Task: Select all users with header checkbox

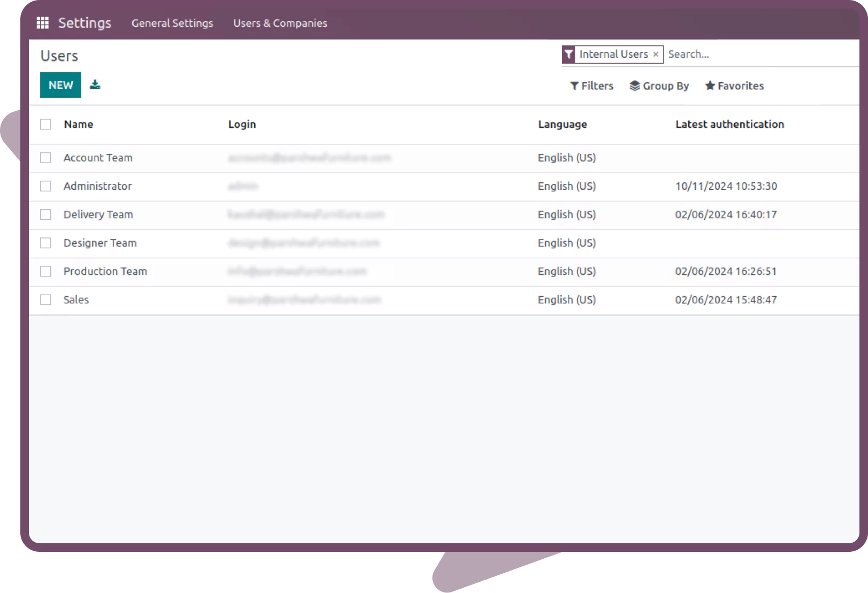Action: click(45, 124)
